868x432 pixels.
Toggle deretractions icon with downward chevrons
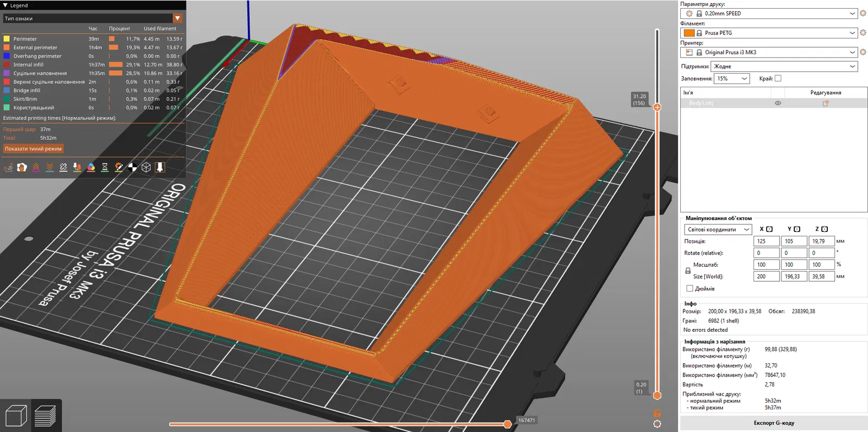[49, 167]
